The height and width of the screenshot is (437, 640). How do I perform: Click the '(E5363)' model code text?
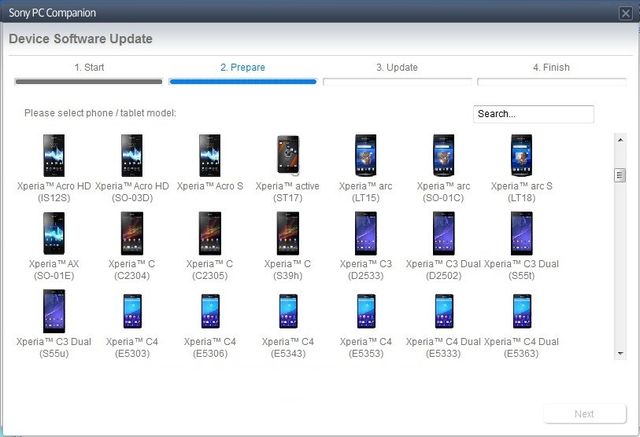point(521,354)
